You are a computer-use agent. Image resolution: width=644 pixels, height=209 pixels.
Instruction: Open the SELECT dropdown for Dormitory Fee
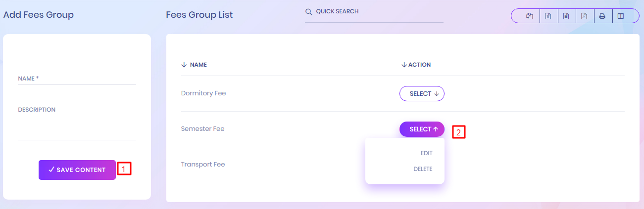(422, 94)
